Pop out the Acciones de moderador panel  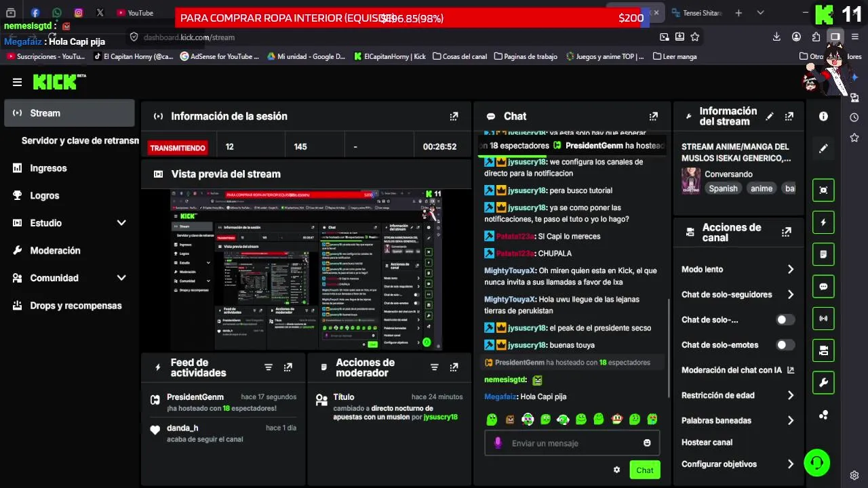click(x=454, y=367)
